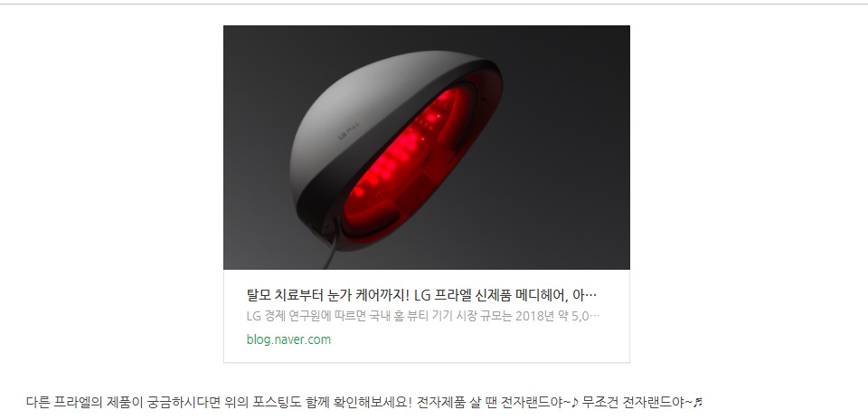Click the gray description starting LG 경제 연구원에
The height and width of the screenshot is (420, 868).
423,316
